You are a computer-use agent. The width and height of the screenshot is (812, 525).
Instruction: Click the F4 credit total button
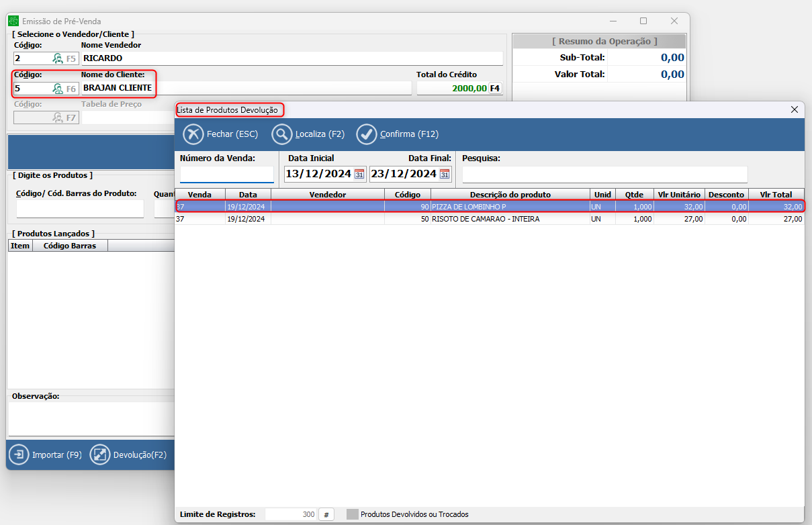pyautogui.click(x=495, y=88)
